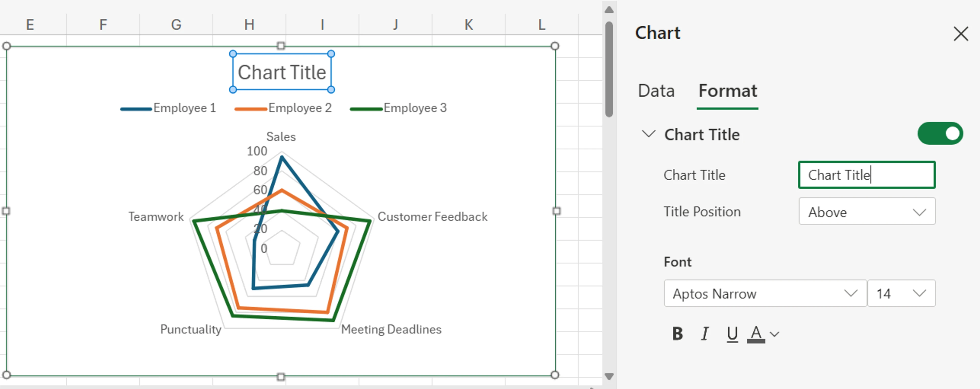Close the Chart side panel
980x389 pixels.
coord(961,34)
